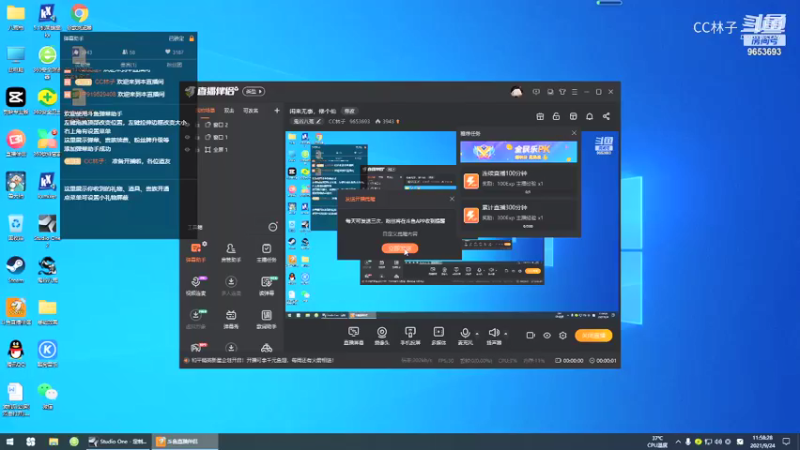Choose the mobile screen-cast source icon
The height and width of the screenshot is (450, 800).
(410, 336)
